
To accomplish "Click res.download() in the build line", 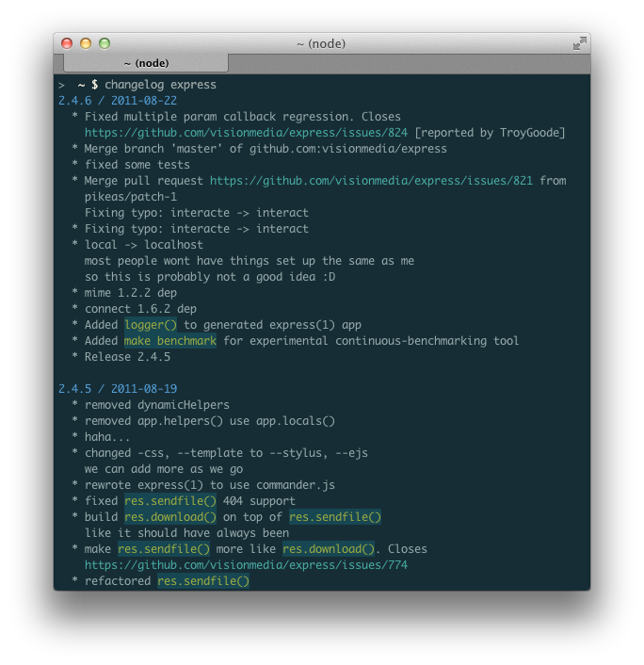I will (x=170, y=517).
